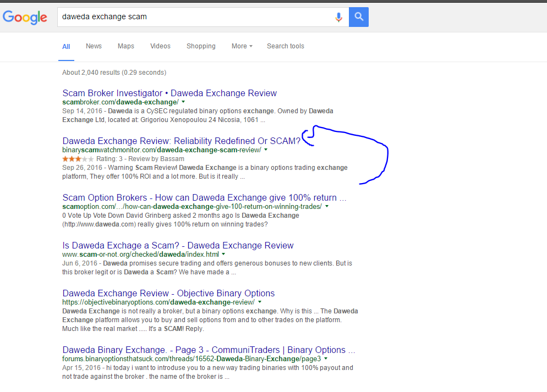Expand dropdown arrow next to scam-or-not.org URL
The height and width of the screenshot is (392, 547).
point(223,254)
